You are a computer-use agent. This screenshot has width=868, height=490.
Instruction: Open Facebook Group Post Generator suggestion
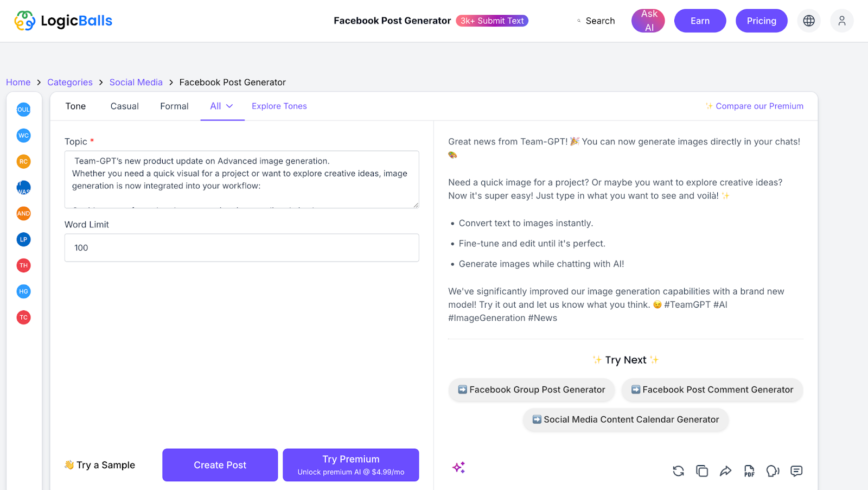pyautogui.click(x=531, y=390)
